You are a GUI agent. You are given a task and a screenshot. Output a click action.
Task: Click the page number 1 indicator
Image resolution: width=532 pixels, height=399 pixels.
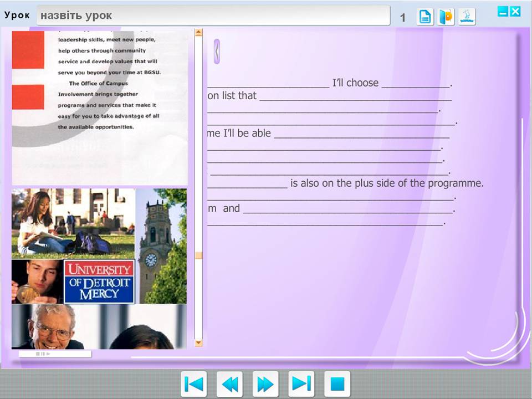click(x=403, y=17)
